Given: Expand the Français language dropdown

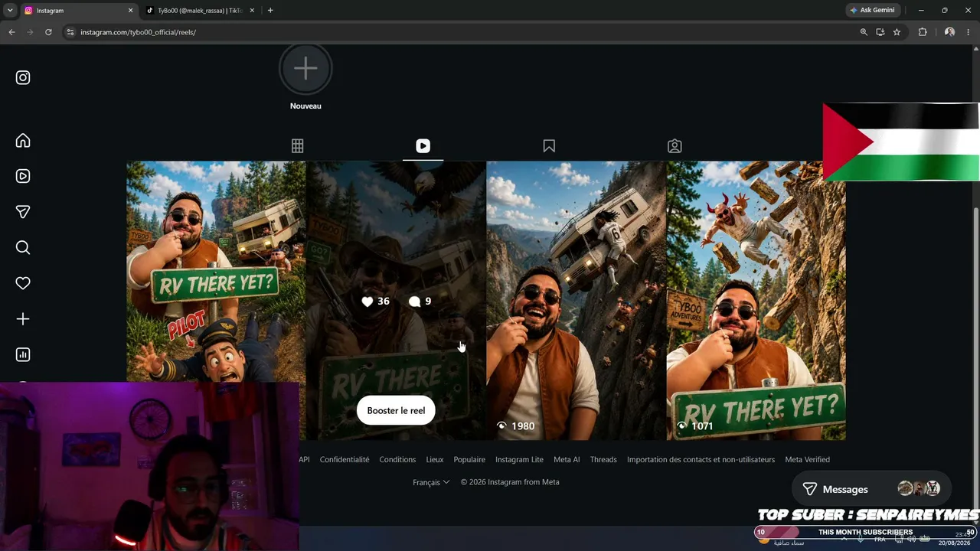Looking at the screenshot, I should pyautogui.click(x=431, y=482).
